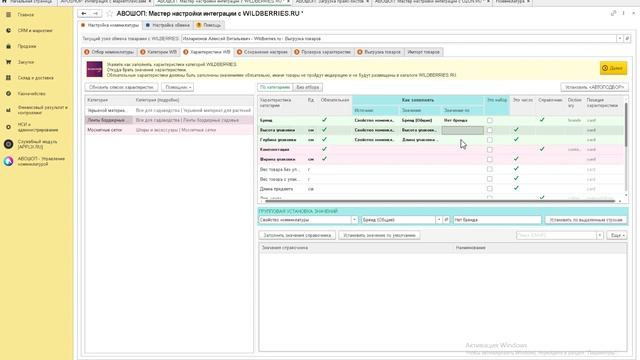Switch to Настройка номенклатуры tab
The image size is (640, 360).
[x=110, y=25]
